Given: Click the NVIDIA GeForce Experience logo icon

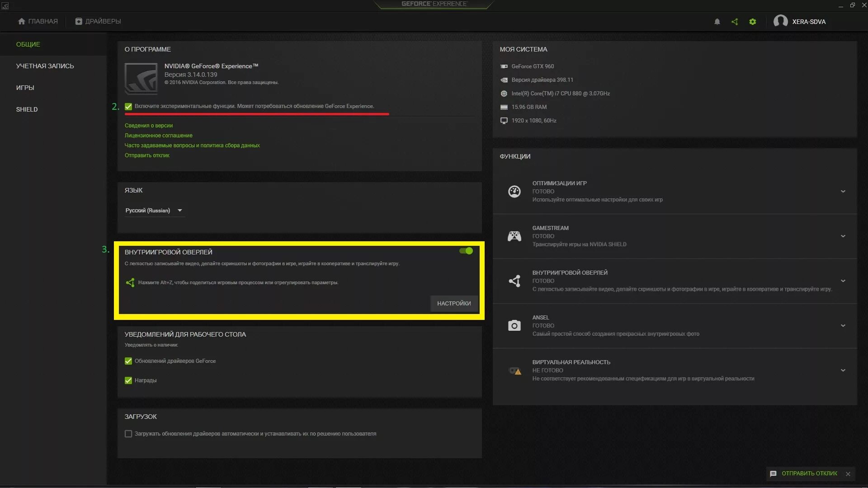Looking at the screenshot, I should (x=141, y=77).
